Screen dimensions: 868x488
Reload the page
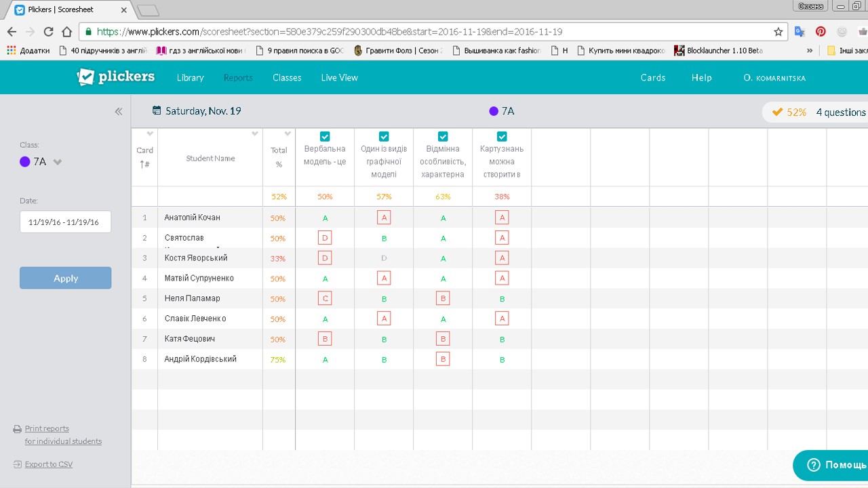point(48,32)
